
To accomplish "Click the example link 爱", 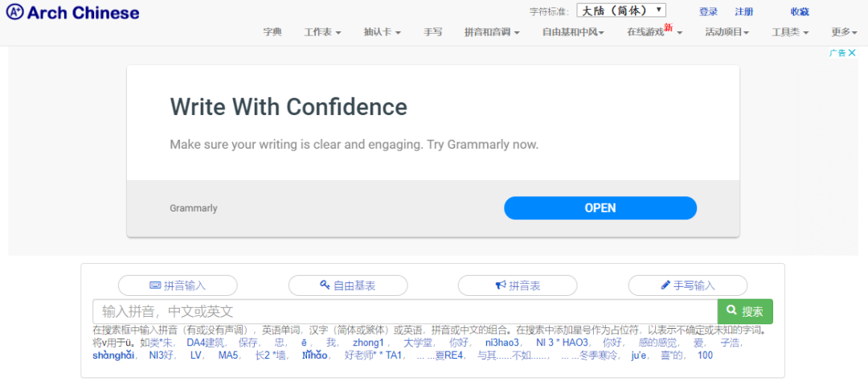I will [x=698, y=343].
